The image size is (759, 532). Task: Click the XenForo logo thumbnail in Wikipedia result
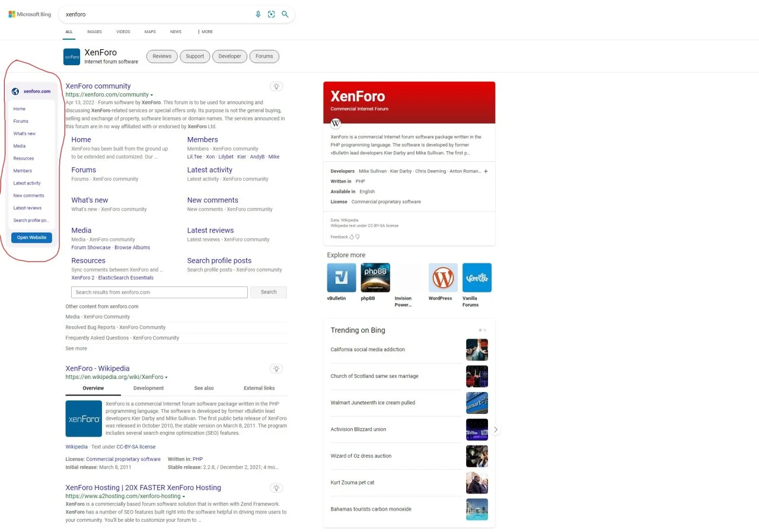pyautogui.click(x=84, y=419)
